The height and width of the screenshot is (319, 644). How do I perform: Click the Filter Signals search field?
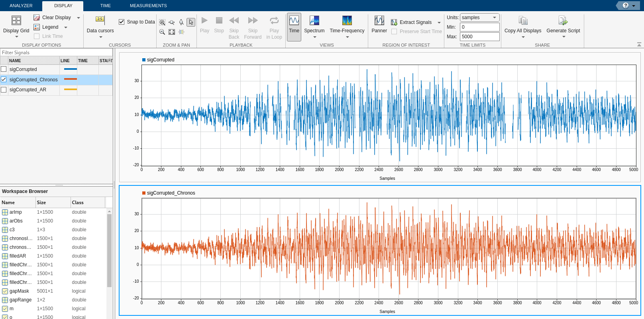(x=56, y=53)
